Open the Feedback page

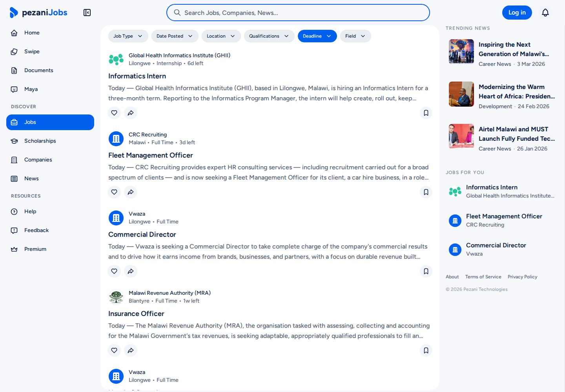click(x=50, y=230)
